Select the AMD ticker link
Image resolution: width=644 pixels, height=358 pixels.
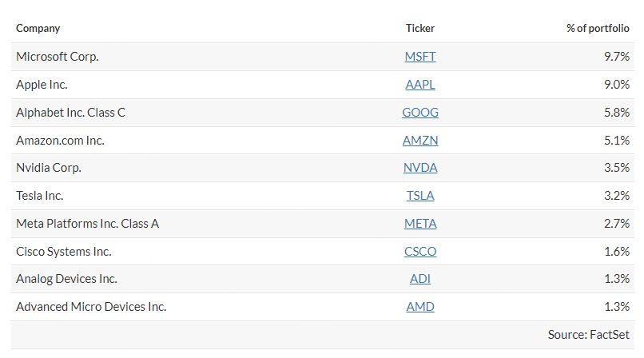click(420, 307)
